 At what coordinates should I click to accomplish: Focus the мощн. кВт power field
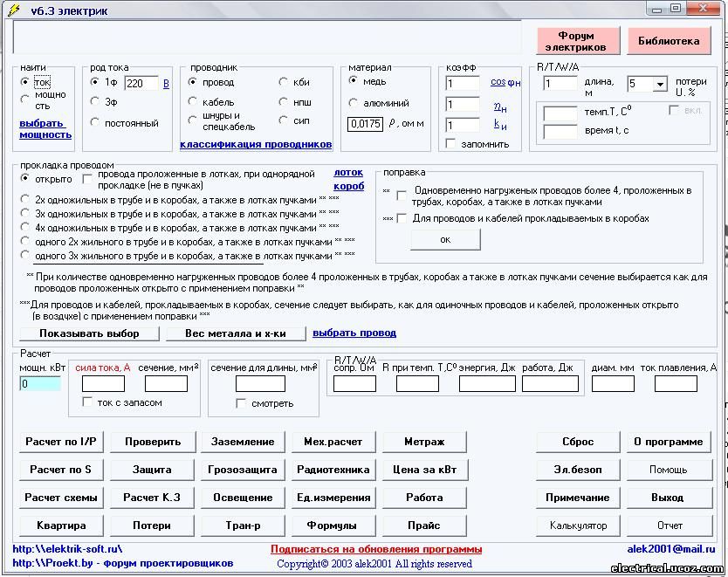point(40,383)
